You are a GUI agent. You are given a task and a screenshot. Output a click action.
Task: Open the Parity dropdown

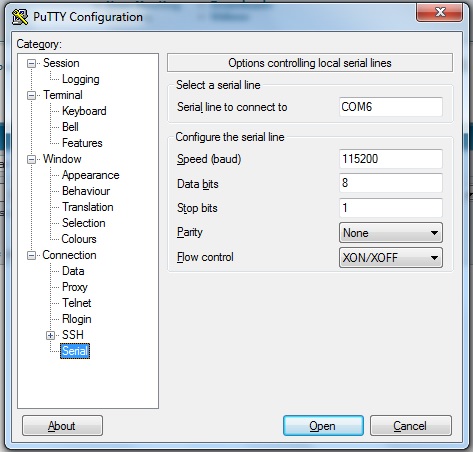pyautogui.click(x=391, y=233)
